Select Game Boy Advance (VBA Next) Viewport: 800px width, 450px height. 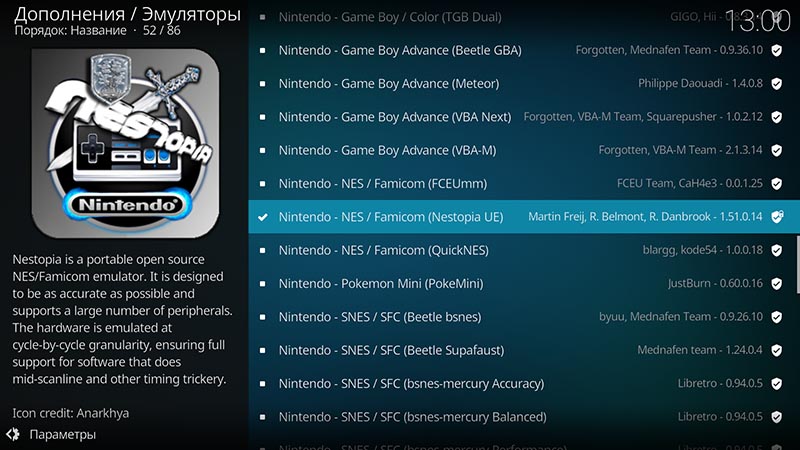click(524, 117)
